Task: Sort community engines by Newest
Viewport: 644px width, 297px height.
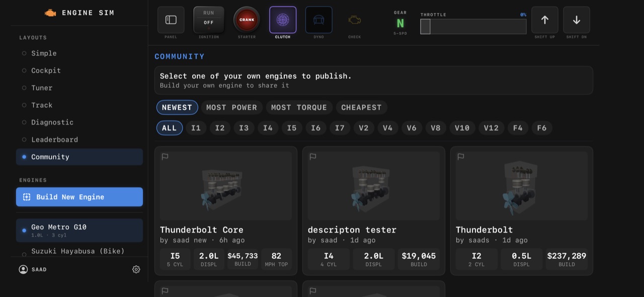Action: point(177,107)
